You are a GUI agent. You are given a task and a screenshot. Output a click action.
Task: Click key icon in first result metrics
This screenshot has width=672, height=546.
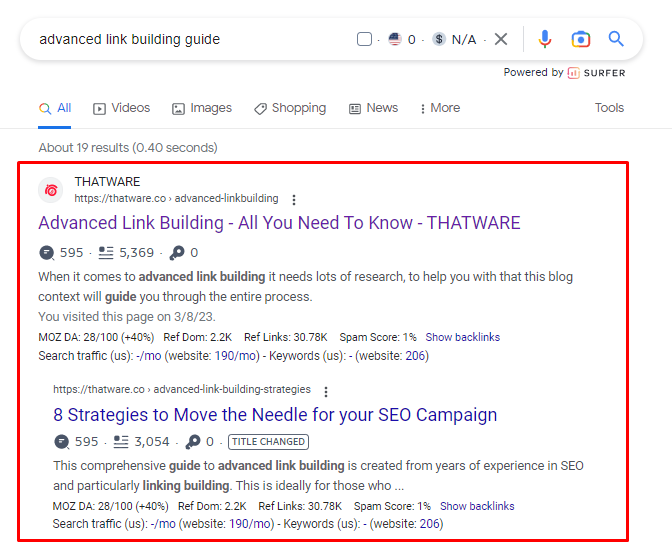coord(177,253)
